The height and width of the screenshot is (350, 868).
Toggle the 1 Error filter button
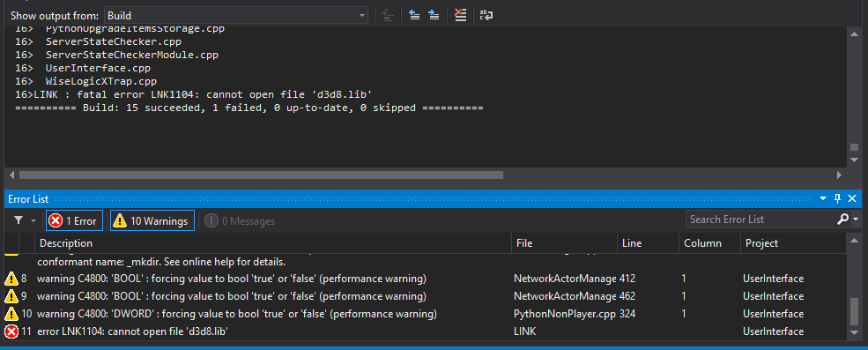pos(74,220)
